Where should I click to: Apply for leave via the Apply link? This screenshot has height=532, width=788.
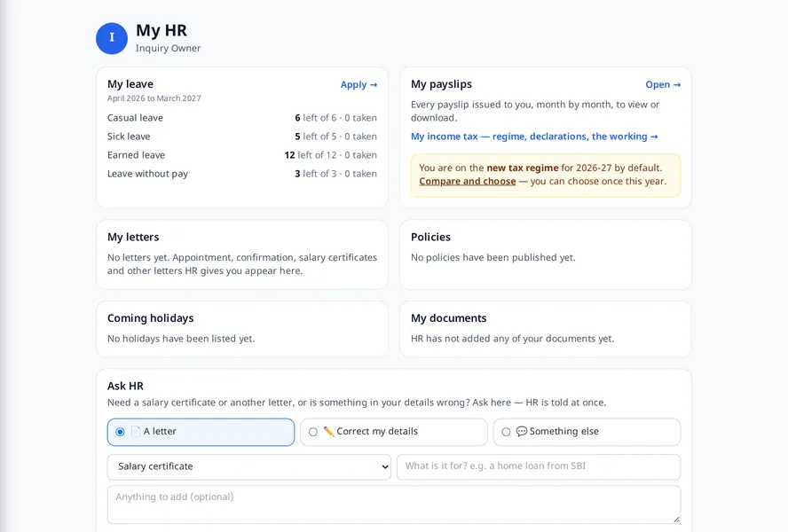[359, 84]
